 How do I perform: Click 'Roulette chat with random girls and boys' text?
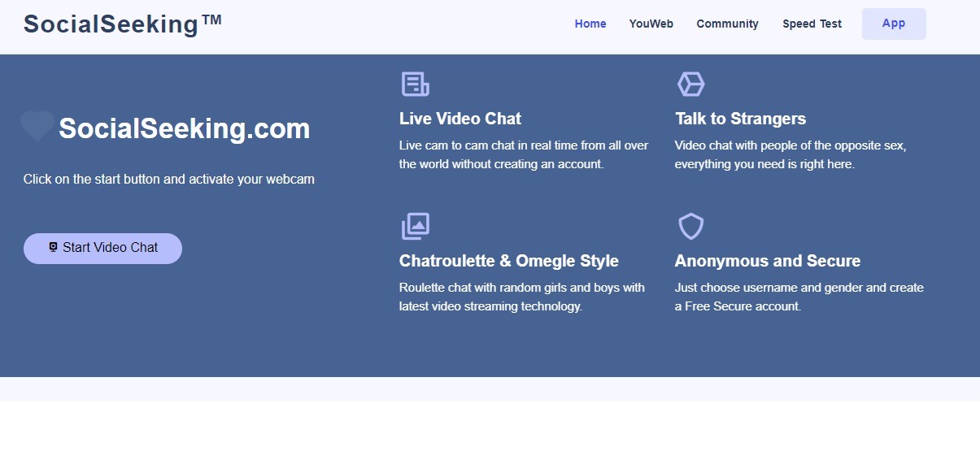click(x=522, y=297)
